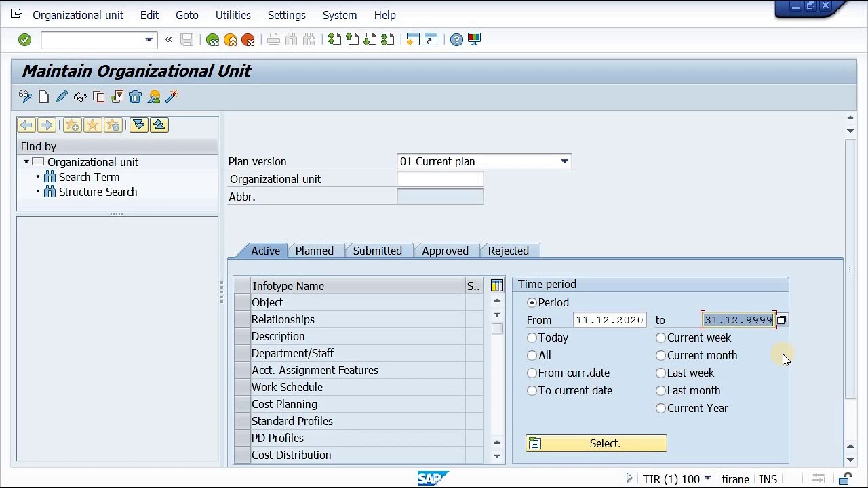Image resolution: width=868 pixels, height=488 pixels.
Task: Click the Display glasses icon
Action: [80, 97]
